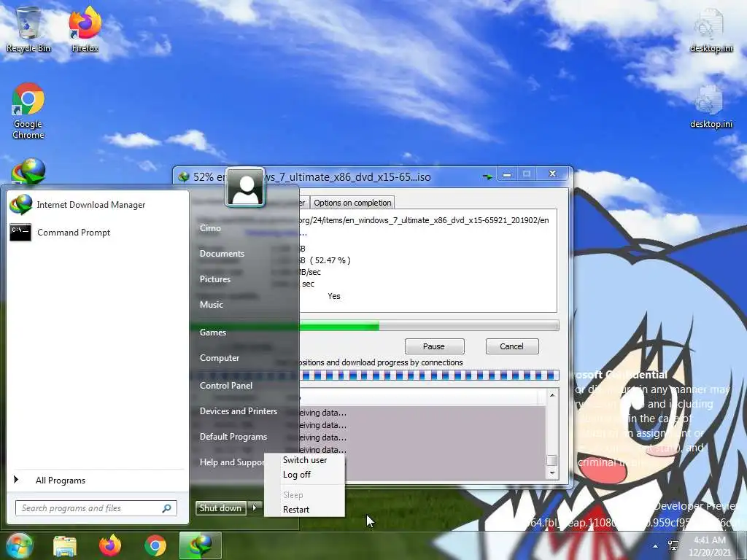This screenshot has height=560, width=747.
Task: Open Devices and Printers
Action: click(x=239, y=411)
